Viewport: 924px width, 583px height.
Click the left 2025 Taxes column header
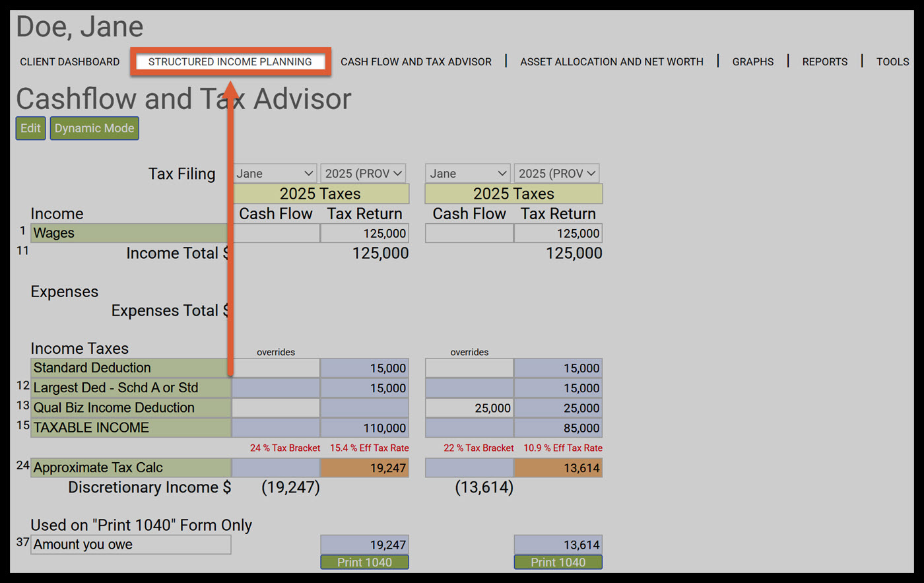click(321, 193)
